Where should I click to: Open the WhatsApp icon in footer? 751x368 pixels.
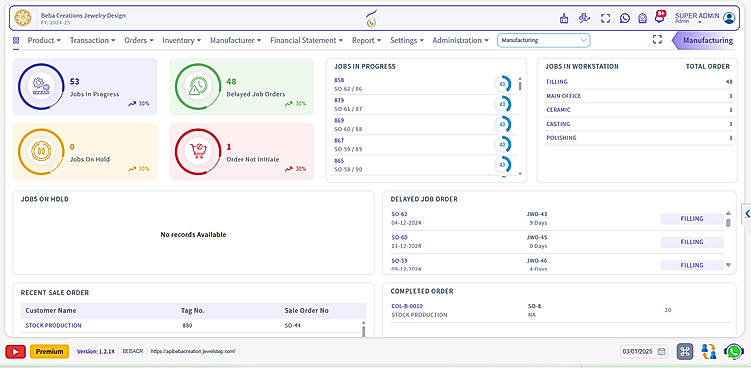click(x=734, y=352)
